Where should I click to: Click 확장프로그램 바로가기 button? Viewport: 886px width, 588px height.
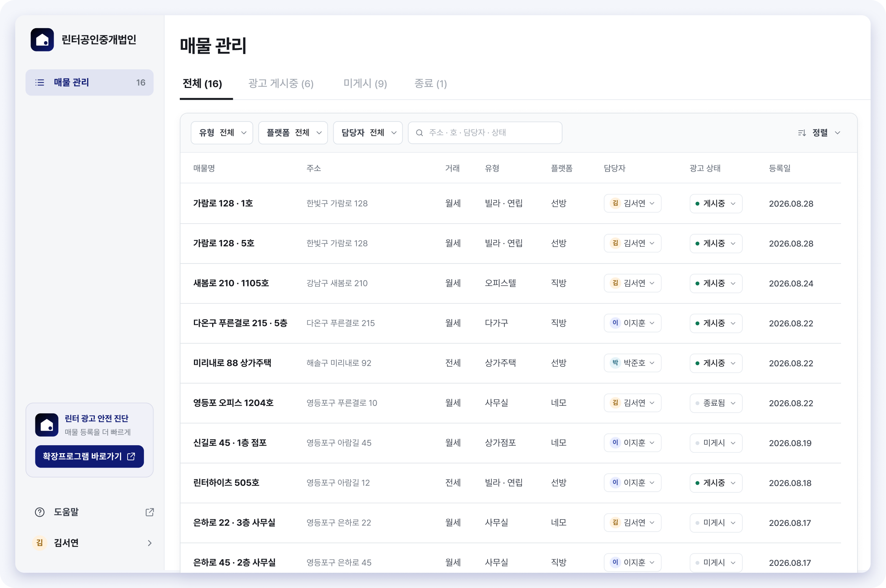pyautogui.click(x=90, y=456)
